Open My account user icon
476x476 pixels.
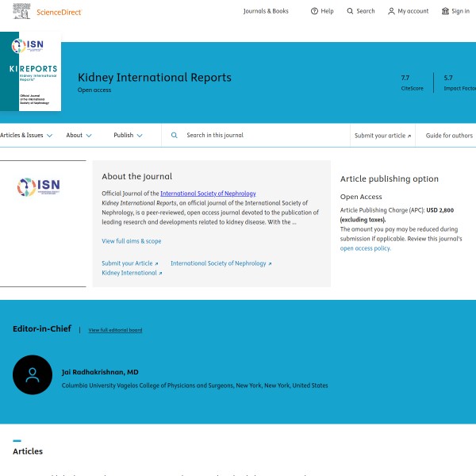click(391, 11)
